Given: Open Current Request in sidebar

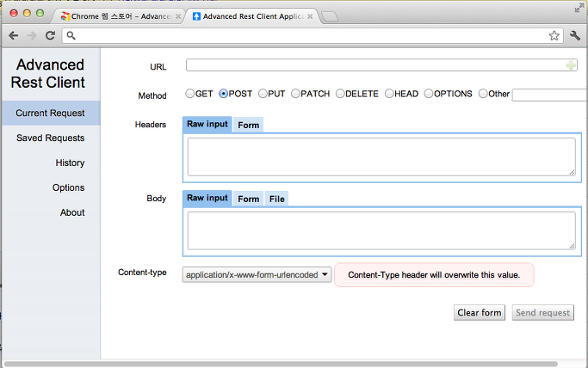Looking at the screenshot, I should coord(51,113).
